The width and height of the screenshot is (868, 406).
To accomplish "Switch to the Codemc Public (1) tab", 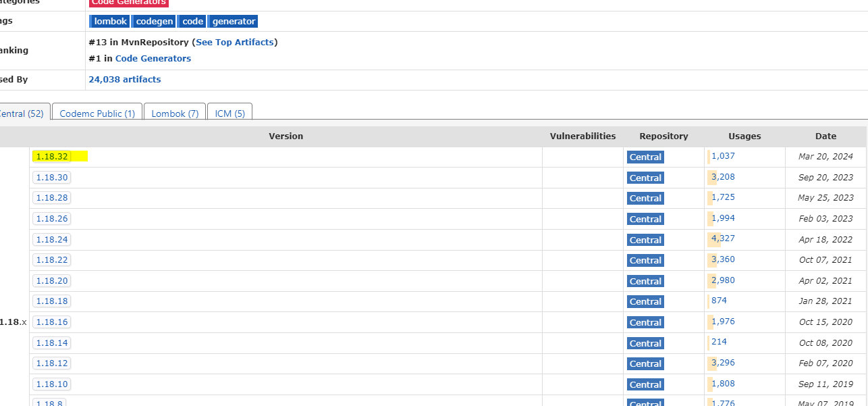I will click(97, 113).
